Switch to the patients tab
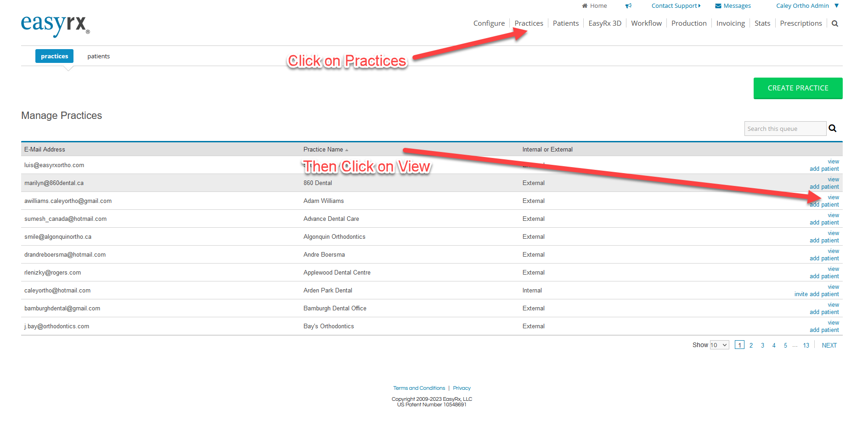Viewport: 868px width, 427px height. 98,56
